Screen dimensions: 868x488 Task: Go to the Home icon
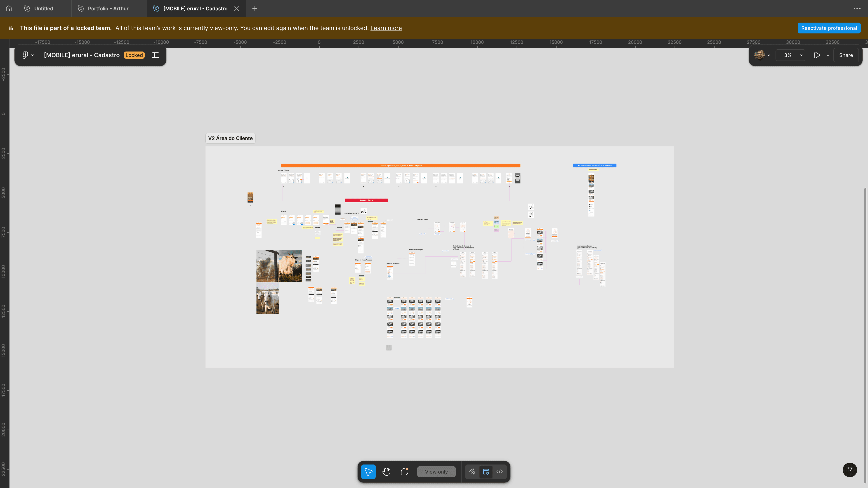(9, 8)
